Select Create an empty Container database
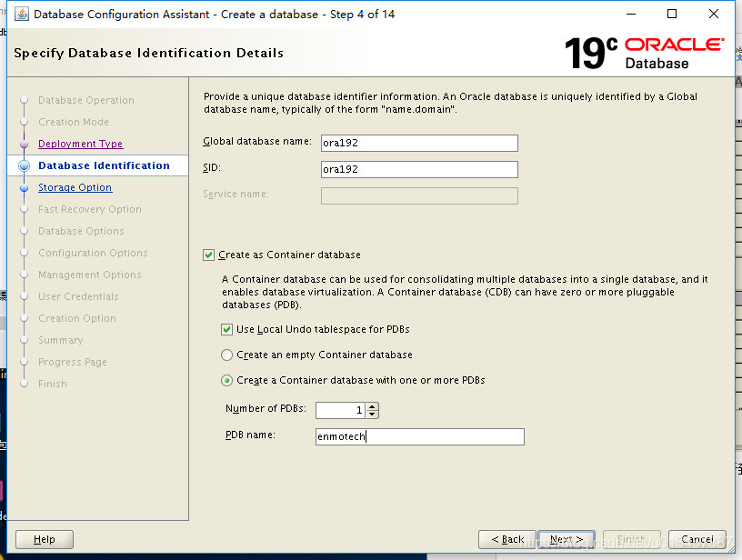 (x=226, y=355)
